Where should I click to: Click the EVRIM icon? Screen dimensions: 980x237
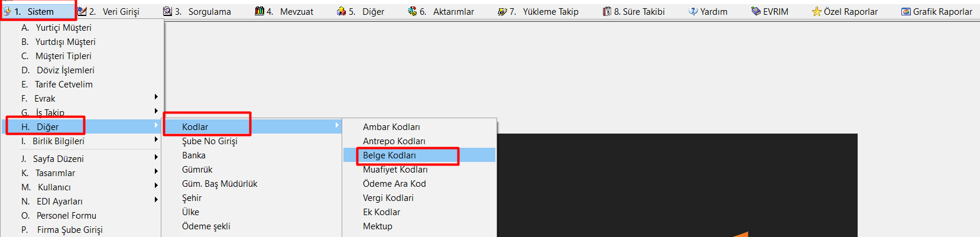[x=756, y=11]
